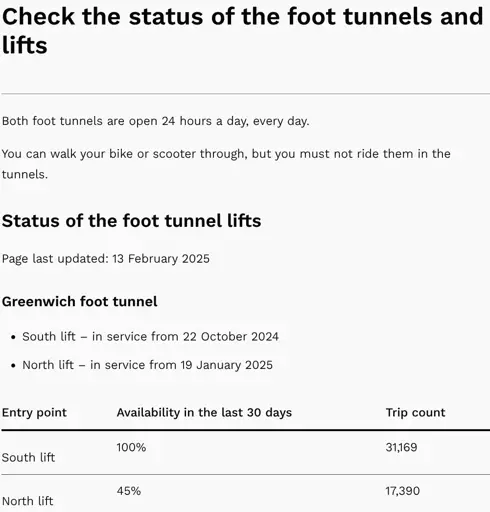Click the bullet marker before North lift
Image resolution: width=490 pixels, height=512 pixels.
[x=13, y=365]
